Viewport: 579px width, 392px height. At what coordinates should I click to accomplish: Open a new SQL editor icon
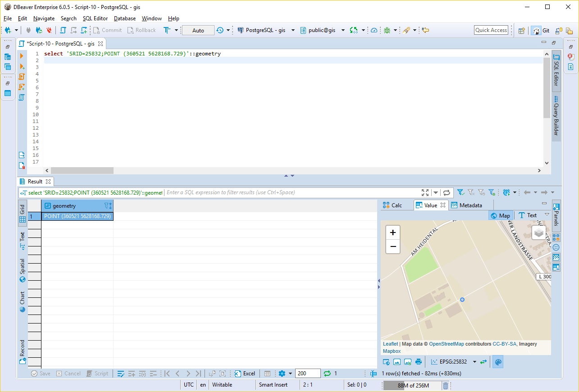[84, 30]
